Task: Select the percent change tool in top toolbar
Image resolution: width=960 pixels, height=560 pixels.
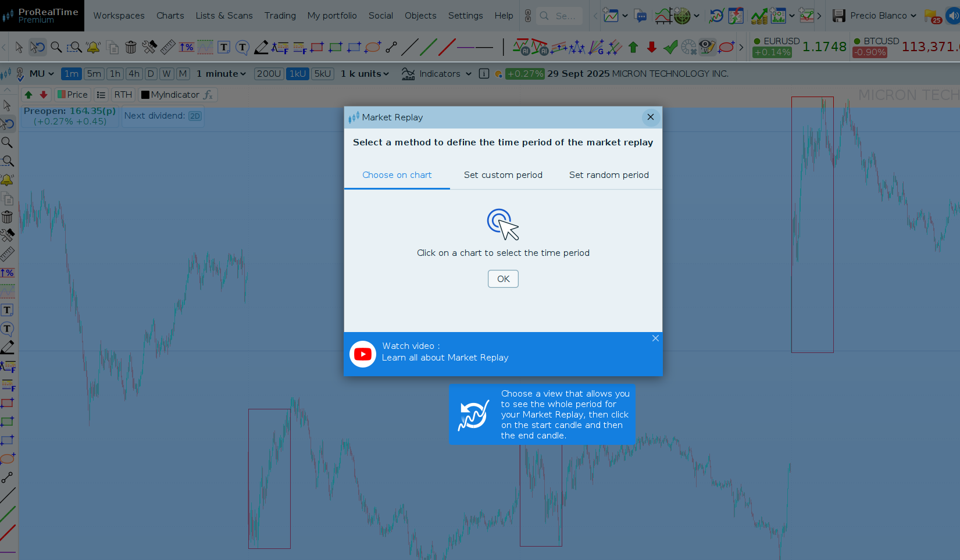Action: click(x=187, y=47)
